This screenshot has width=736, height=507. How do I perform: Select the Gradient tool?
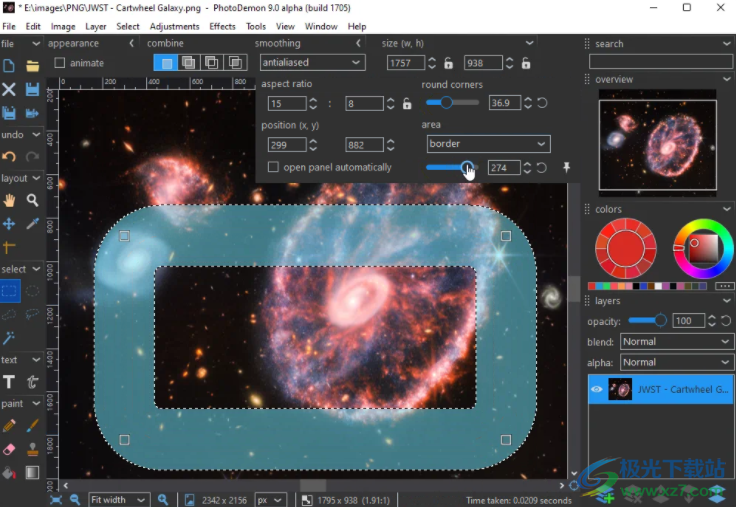point(32,472)
